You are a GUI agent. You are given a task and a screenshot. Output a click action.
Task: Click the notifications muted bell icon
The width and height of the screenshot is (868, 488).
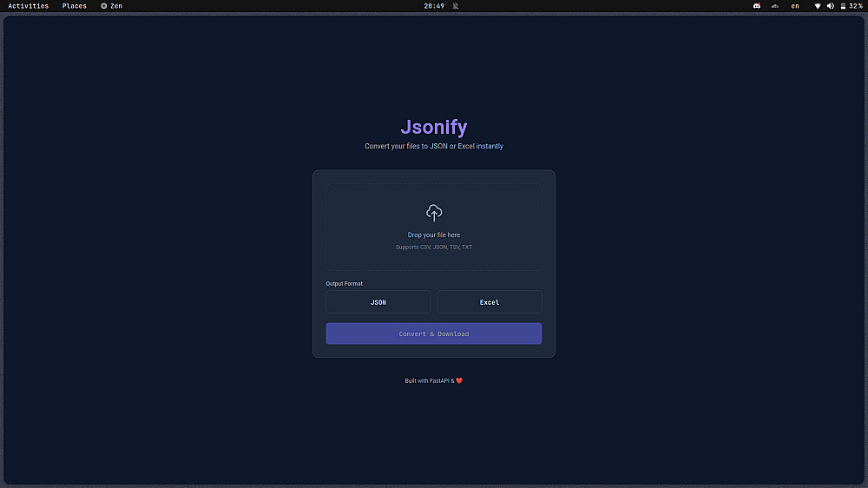(x=456, y=6)
